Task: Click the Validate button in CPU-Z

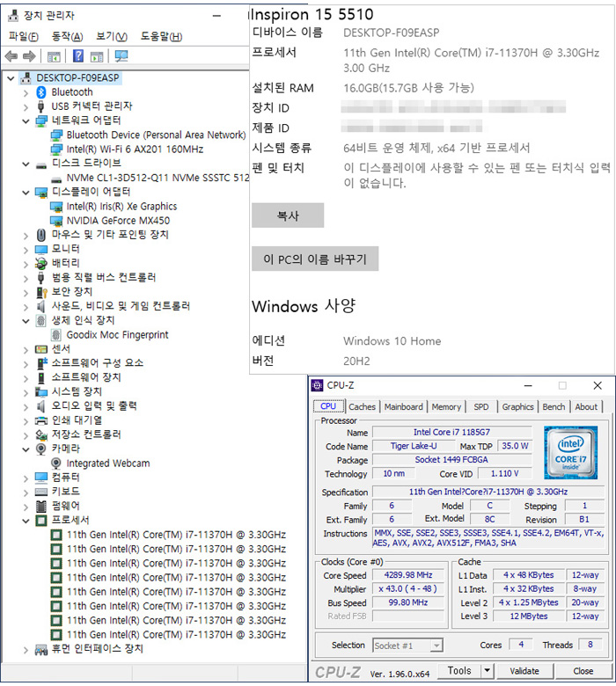Action: point(524,671)
